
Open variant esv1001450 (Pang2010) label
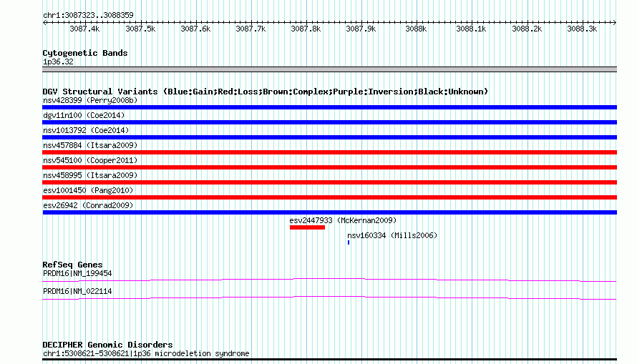(88, 190)
